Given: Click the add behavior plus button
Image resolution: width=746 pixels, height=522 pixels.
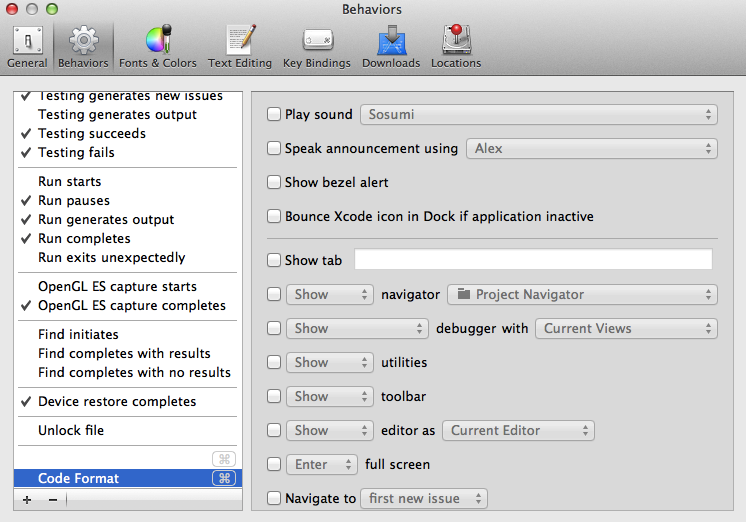Looking at the screenshot, I should 27,500.
